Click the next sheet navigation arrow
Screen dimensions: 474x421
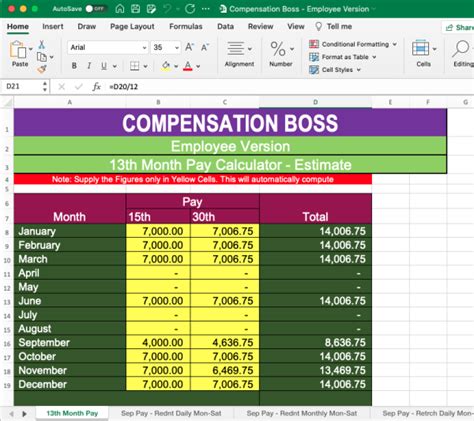click(x=24, y=414)
